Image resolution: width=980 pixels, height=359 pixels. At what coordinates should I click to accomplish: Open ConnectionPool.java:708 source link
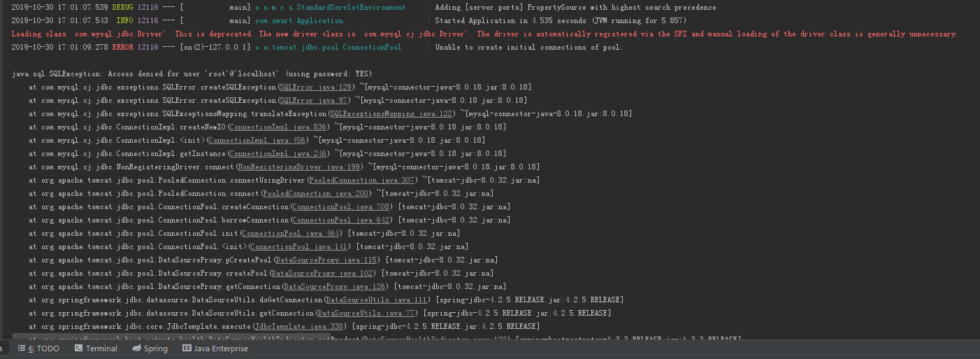click(x=341, y=206)
